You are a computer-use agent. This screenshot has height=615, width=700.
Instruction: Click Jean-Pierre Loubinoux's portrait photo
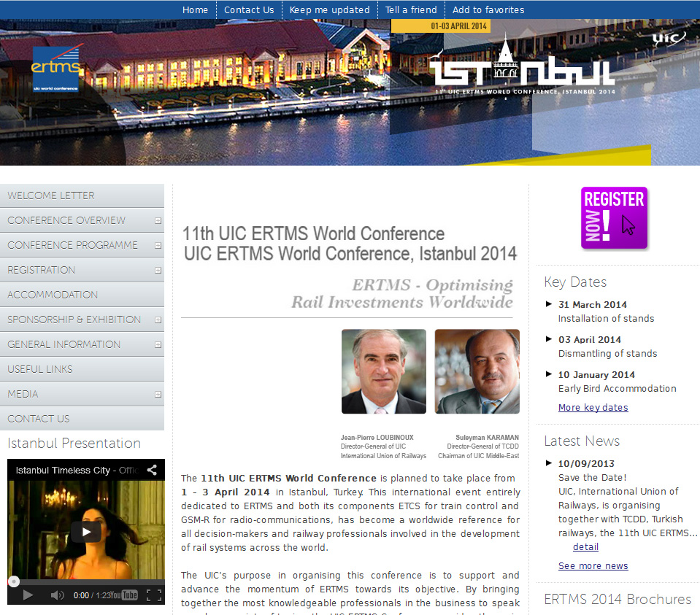click(x=383, y=371)
